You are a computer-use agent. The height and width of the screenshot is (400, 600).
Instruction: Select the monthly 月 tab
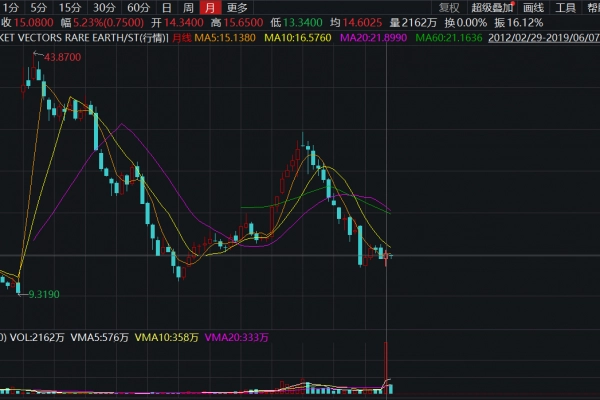[210, 8]
